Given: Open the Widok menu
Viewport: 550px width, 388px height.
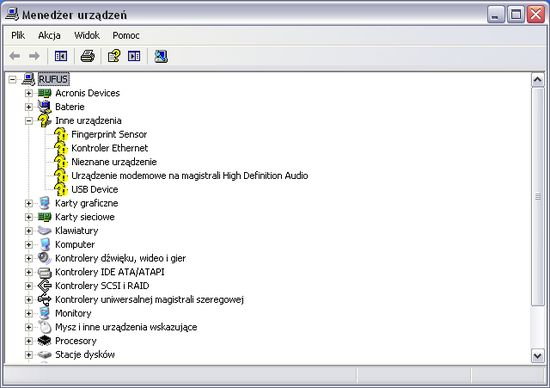Looking at the screenshot, I should click(x=87, y=35).
